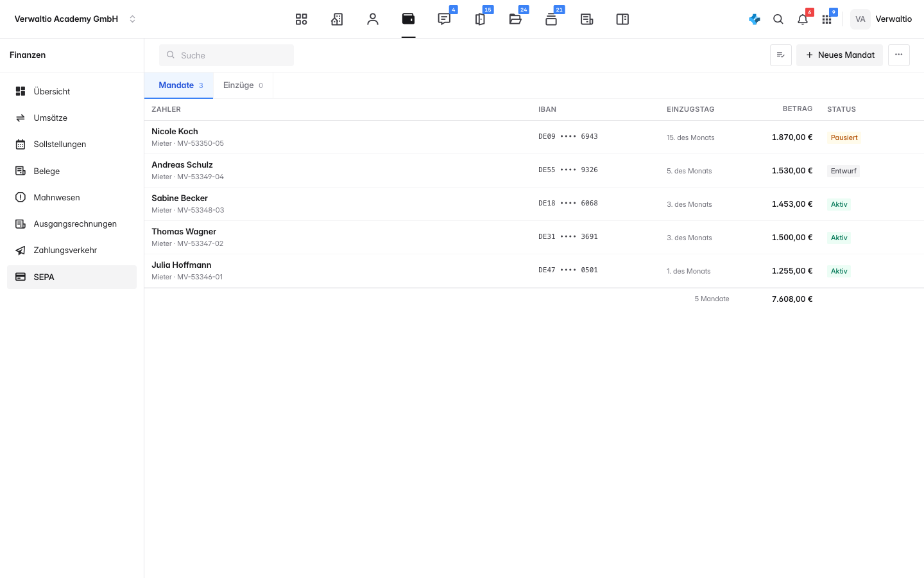Click the Pausiert status badge
This screenshot has height=578, width=924.
pyautogui.click(x=844, y=137)
